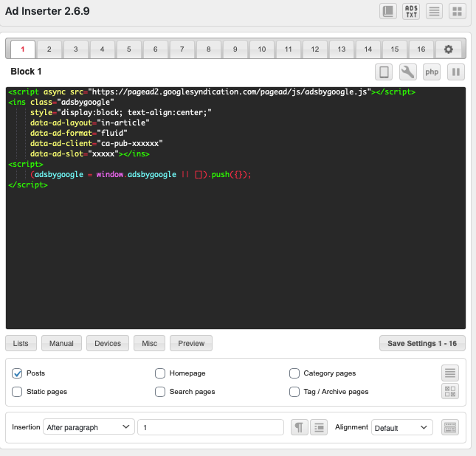Viewport: 476px width, 456px height.
Task: Switch to block tab 16
Action: pyautogui.click(x=421, y=49)
